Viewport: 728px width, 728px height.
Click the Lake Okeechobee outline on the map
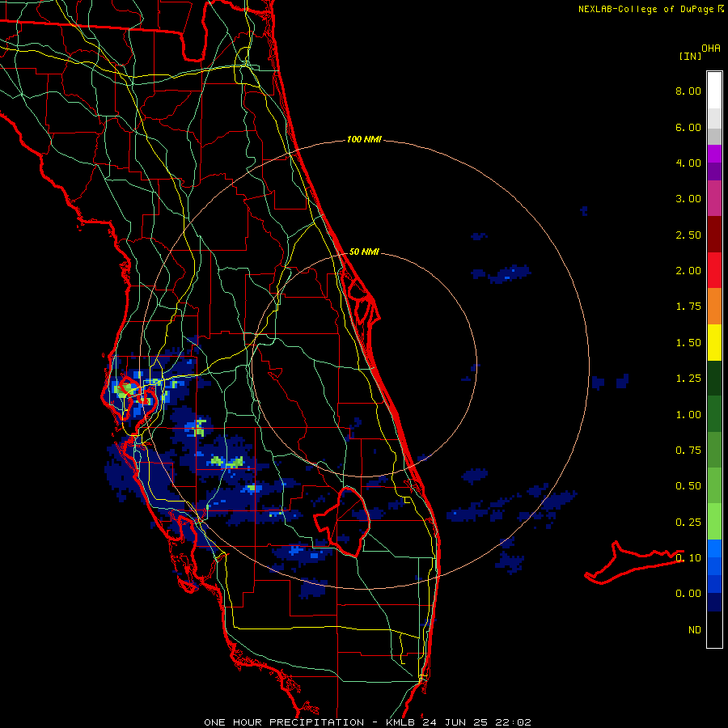[x=342, y=521]
